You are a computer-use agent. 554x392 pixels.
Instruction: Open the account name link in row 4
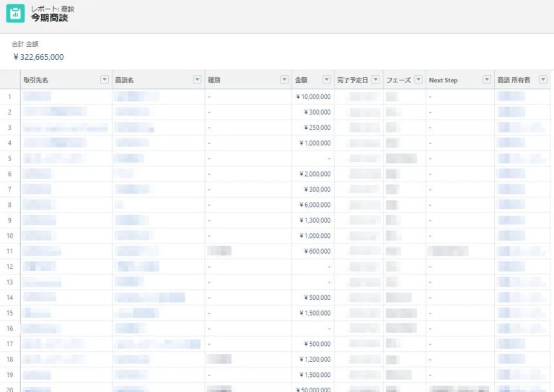pyautogui.click(x=54, y=143)
